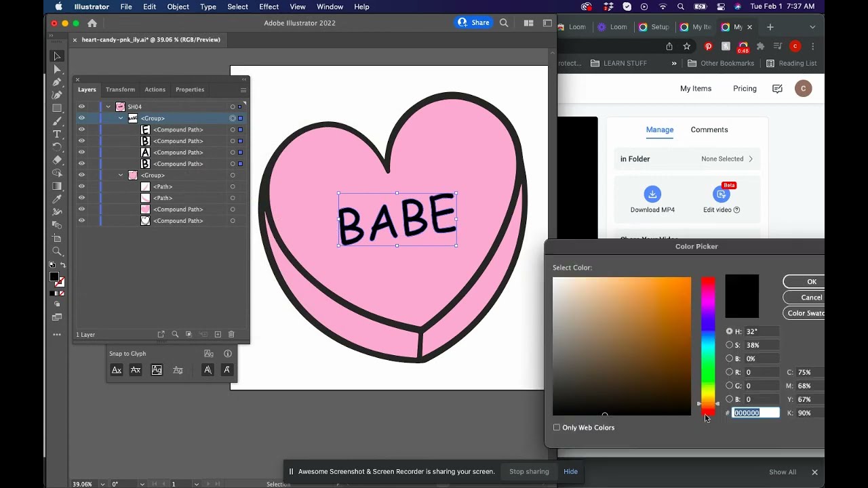The height and width of the screenshot is (488, 868).
Task: Select the Eyedropper tool
Action: 57,199
